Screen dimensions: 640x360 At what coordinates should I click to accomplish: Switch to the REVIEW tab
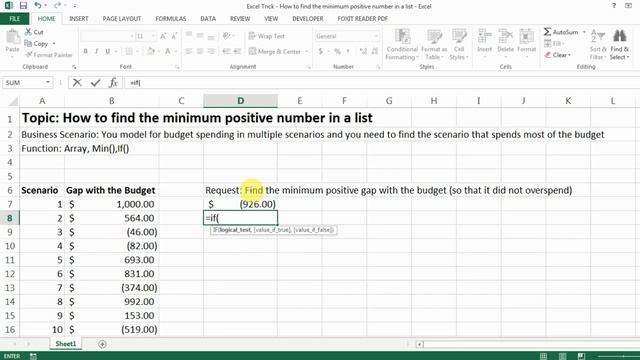(x=240, y=19)
